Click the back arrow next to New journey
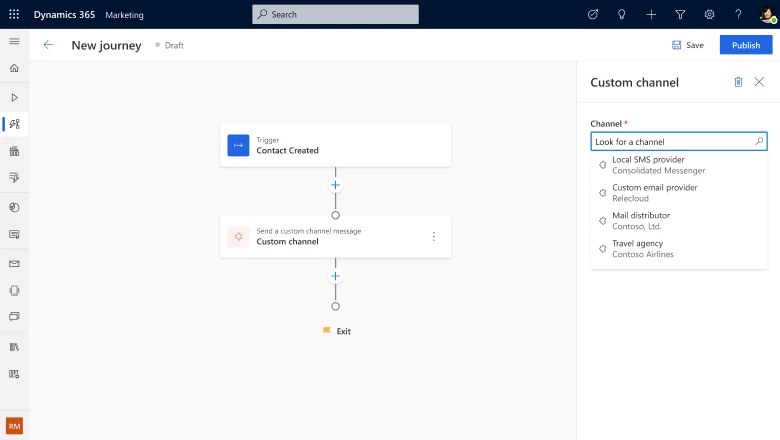780x440 pixels. 48,45
